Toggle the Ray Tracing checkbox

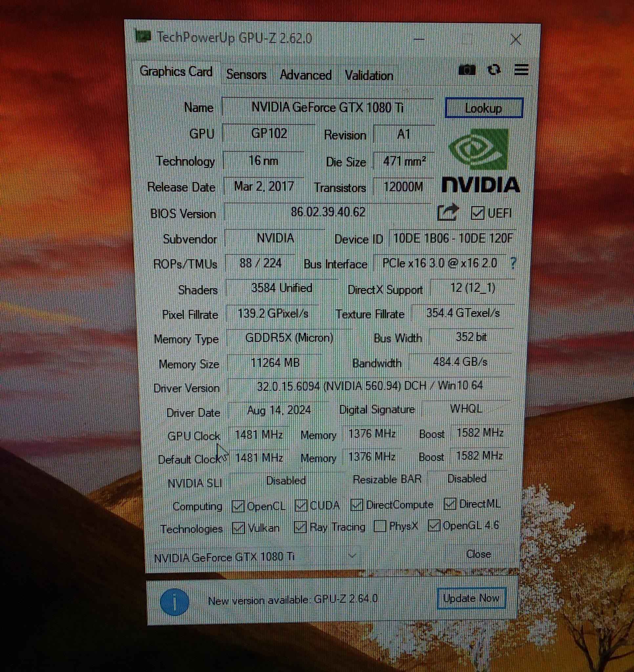[x=300, y=527]
